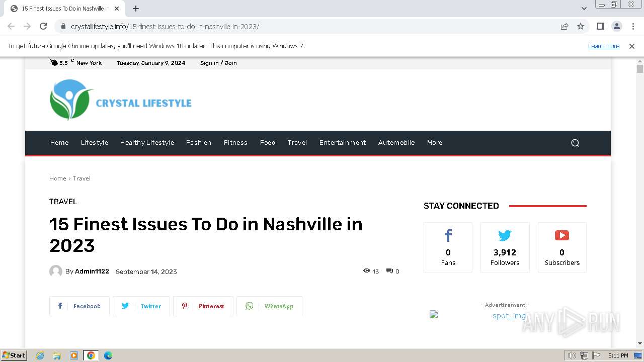Image resolution: width=644 pixels, height=362 pixels.
Task: Share article via WhatsApp button
Action: (269, 306)
